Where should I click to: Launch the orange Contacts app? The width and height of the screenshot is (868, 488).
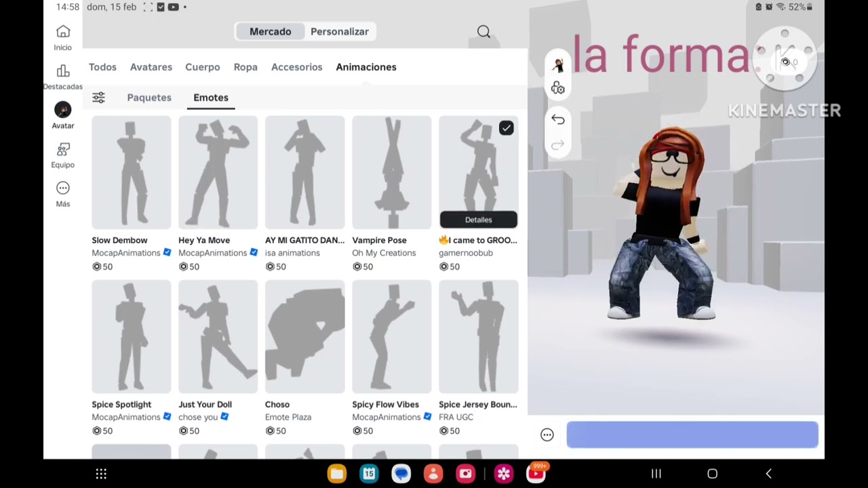(433, 474)
